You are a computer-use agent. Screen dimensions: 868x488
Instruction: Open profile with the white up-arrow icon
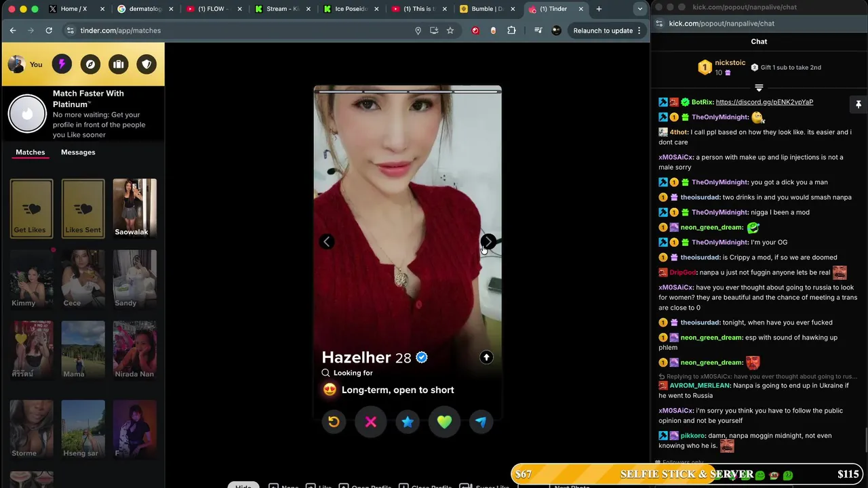coord(486,357)
